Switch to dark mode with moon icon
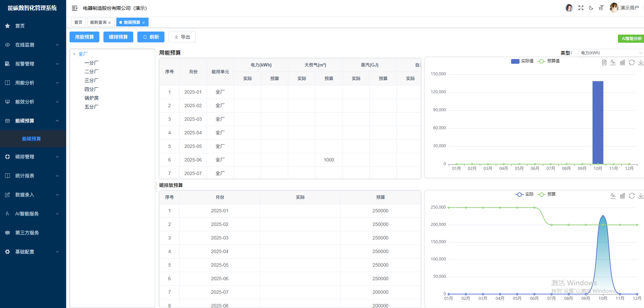This screenshot has height=308, width=644. tap(591, 8)
